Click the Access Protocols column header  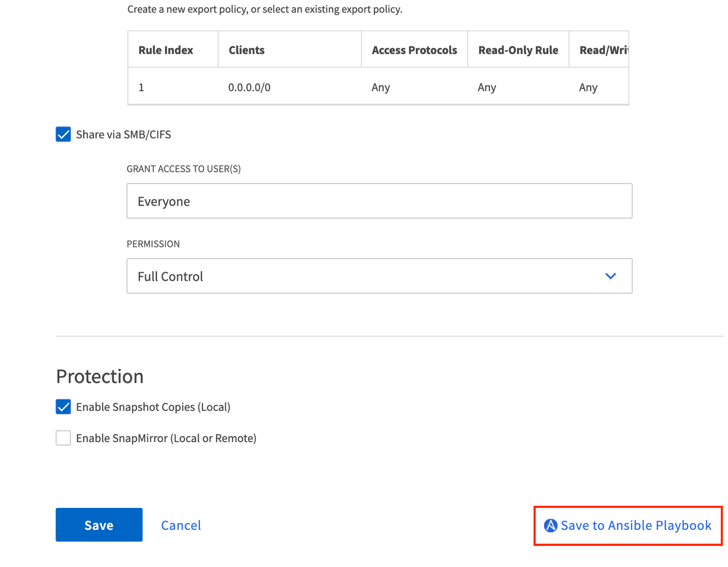(x=414, y=50)
